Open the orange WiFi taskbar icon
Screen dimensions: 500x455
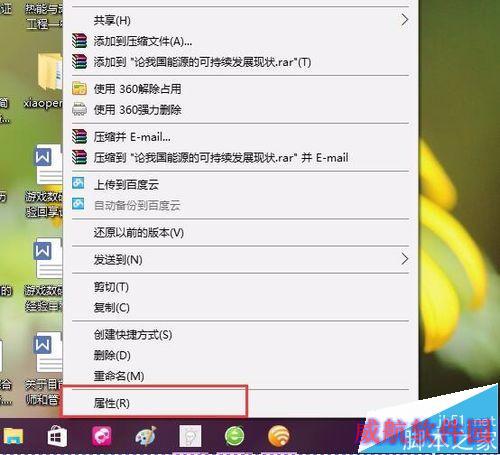coord(279,436)
